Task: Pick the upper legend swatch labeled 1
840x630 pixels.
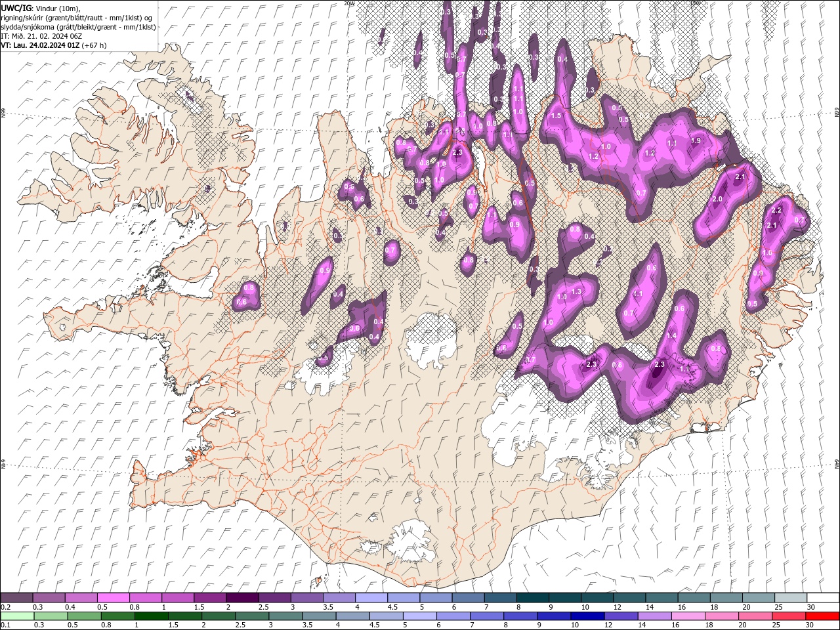Action: [x=177, y=598]
